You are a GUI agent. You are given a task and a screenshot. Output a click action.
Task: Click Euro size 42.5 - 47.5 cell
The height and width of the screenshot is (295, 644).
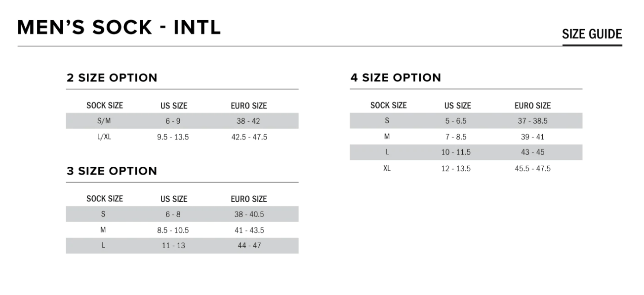249,137
